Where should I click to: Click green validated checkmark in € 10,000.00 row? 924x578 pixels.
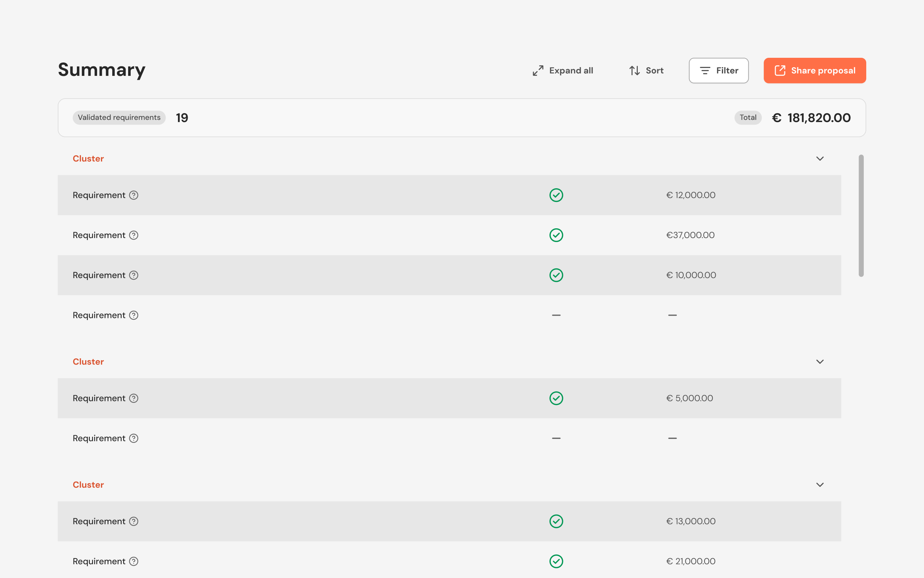point(556,275)
